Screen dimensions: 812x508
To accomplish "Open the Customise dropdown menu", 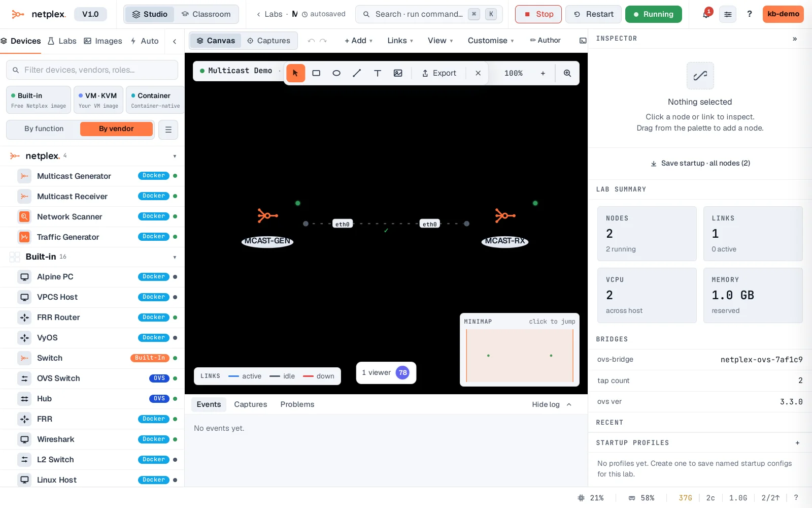I will (x=490, y=41).
